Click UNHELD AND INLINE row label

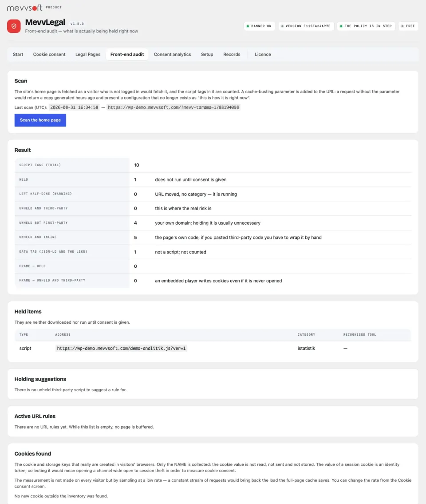[38, 237]
